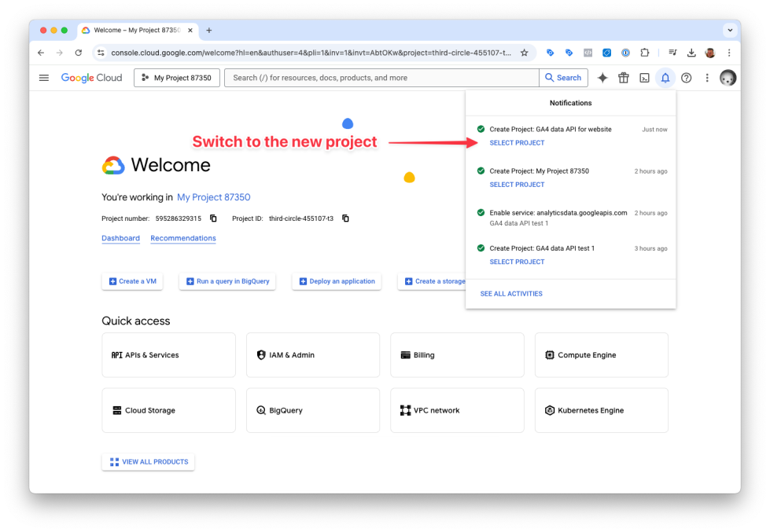Click Create a VM button
The height and width of the screenshot is (532, 770).
[133, 281]
